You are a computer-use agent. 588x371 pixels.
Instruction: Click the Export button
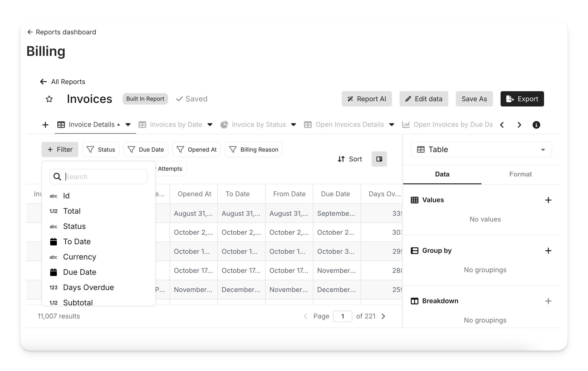(522, 99)
